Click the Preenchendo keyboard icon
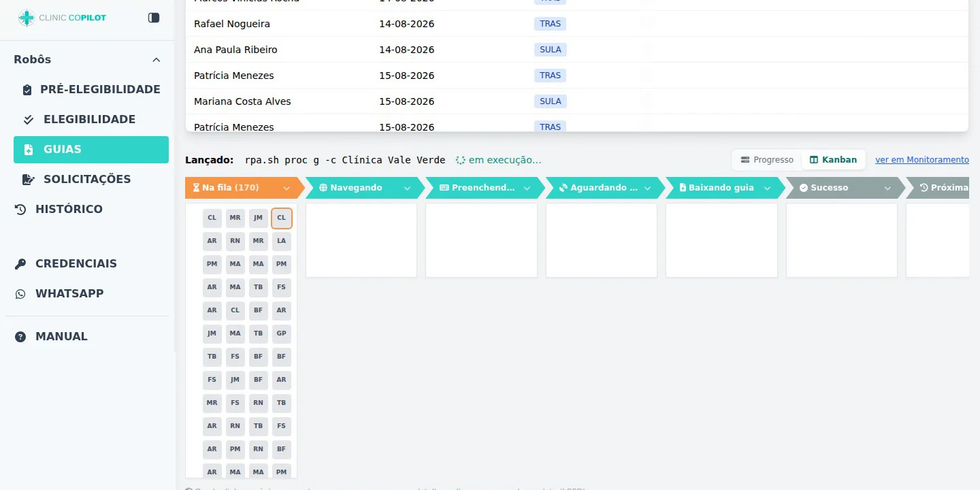This screenshot has width=980, height=490. (x=444, y=188)
